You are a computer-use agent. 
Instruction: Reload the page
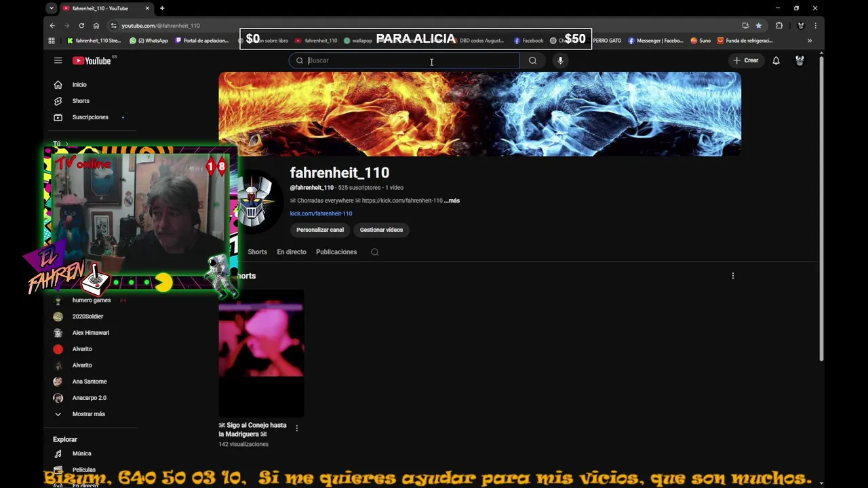pos(81,26)
